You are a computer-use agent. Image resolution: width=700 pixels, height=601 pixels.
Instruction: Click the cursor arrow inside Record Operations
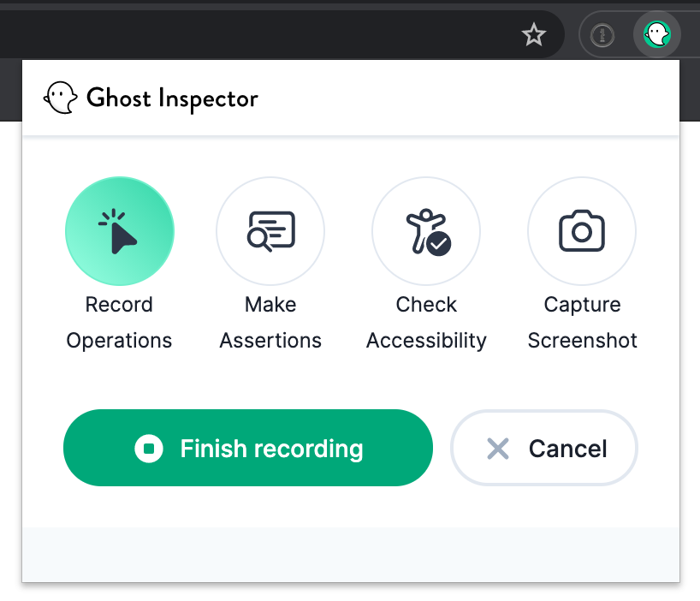click(x=119, y=231)
